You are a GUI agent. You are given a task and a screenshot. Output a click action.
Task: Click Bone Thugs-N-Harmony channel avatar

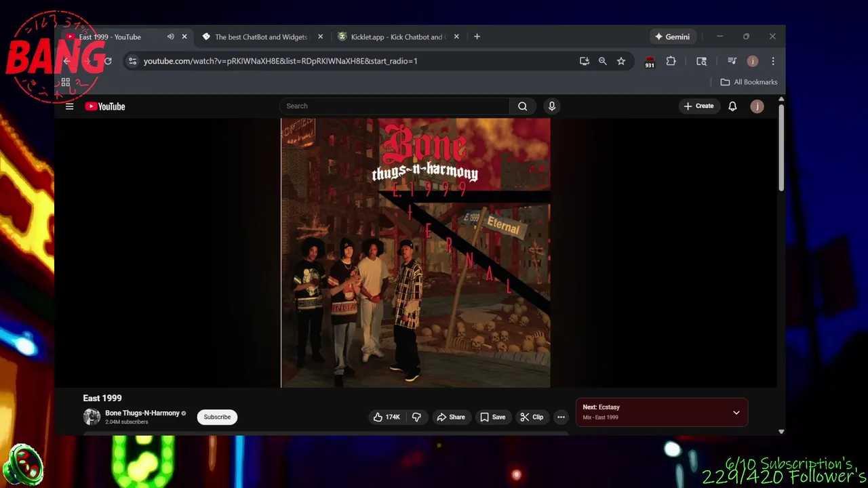point(92,417)
